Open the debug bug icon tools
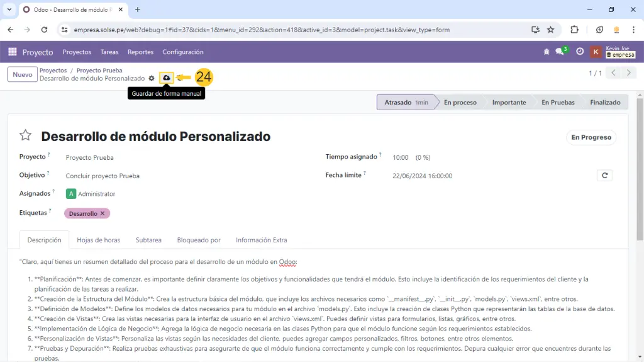 click(547, 52)
